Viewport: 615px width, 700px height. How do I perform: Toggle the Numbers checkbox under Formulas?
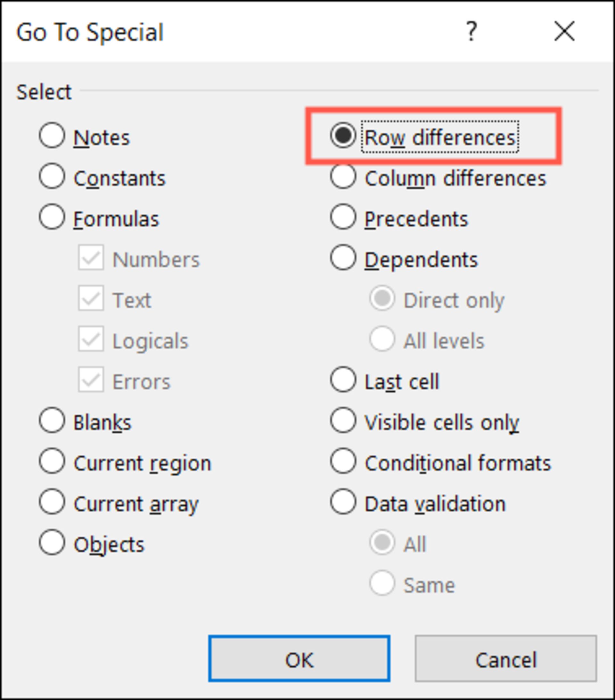pyautogui.click(x=91, y=258)
